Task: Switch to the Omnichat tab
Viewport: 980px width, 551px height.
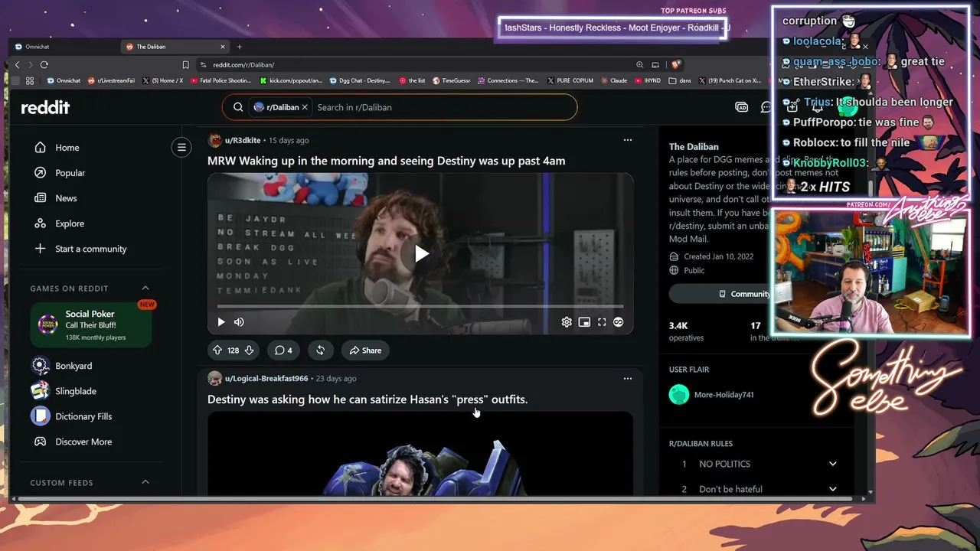Action: click(x=64, y=47)
